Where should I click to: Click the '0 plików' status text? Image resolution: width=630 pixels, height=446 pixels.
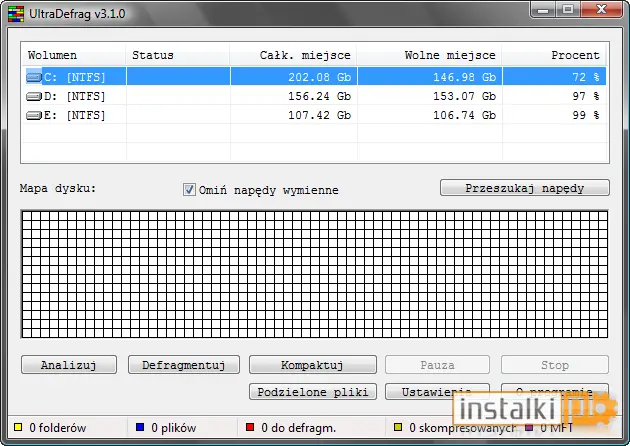[174, 428]
